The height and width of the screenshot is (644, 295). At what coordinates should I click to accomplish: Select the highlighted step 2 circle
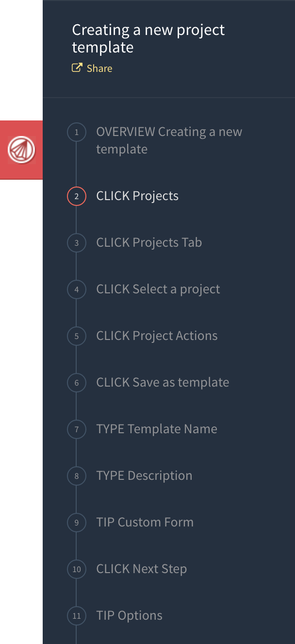click(77, 196)
